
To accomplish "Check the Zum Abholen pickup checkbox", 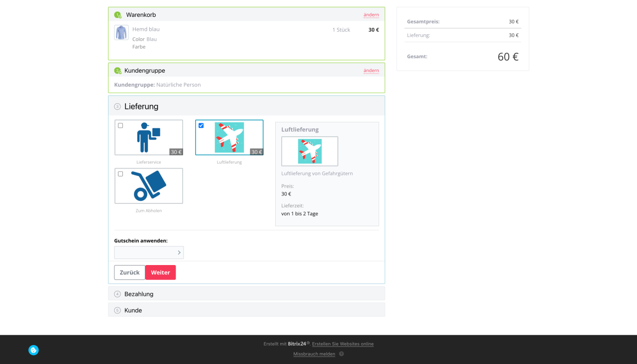I will pos(120,174).
